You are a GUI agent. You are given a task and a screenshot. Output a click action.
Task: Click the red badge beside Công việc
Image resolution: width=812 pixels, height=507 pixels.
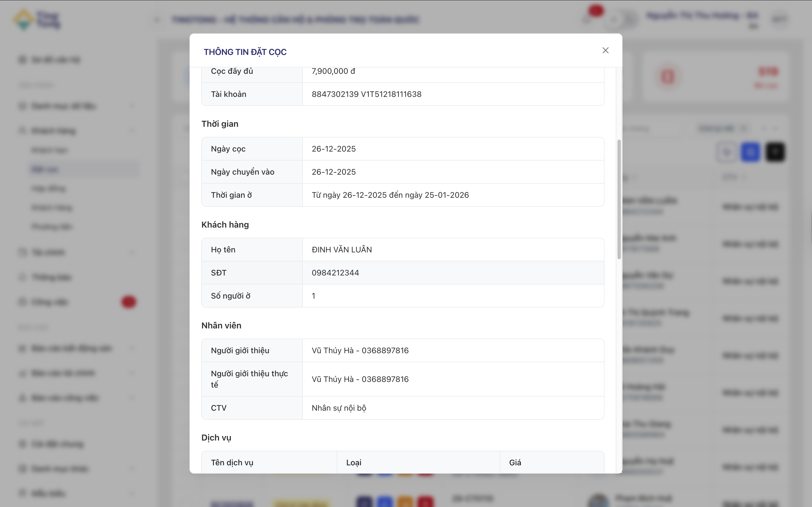point(129,302)
